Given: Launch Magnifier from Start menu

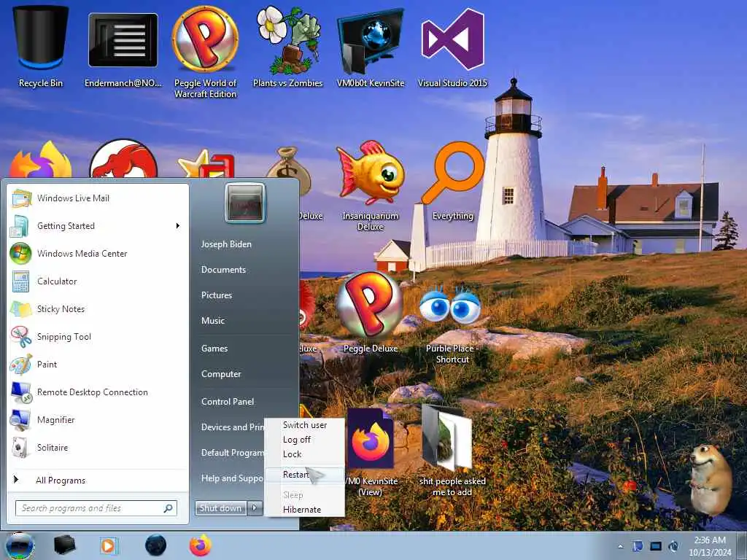Looking at the screenshot, I should click(98, 419).
